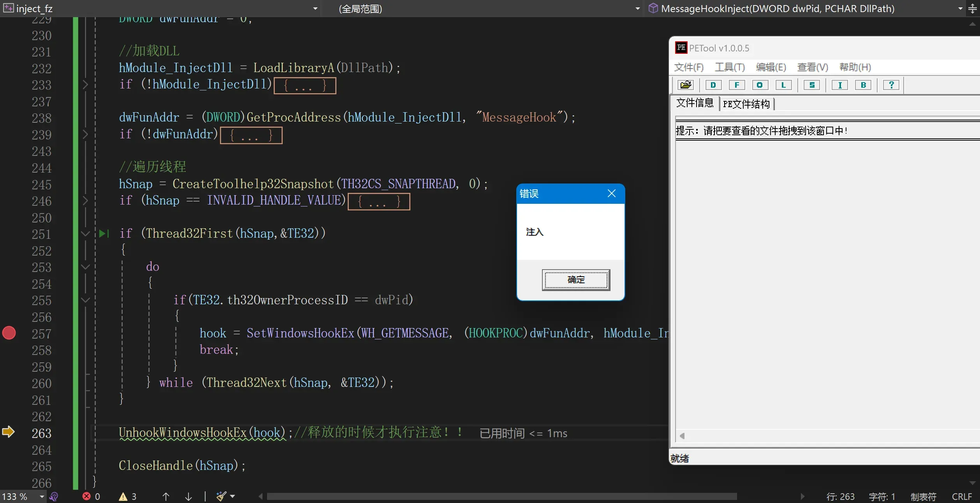Click the B toolbar button in PETool
The height and width of the screenshot is (503, 980).
pos(863,85)
